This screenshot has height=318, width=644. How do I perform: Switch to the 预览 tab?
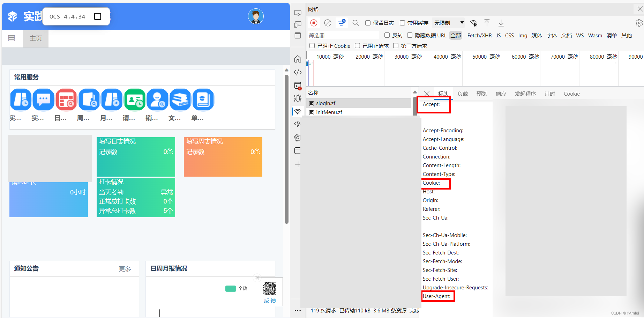coord(482,94)
